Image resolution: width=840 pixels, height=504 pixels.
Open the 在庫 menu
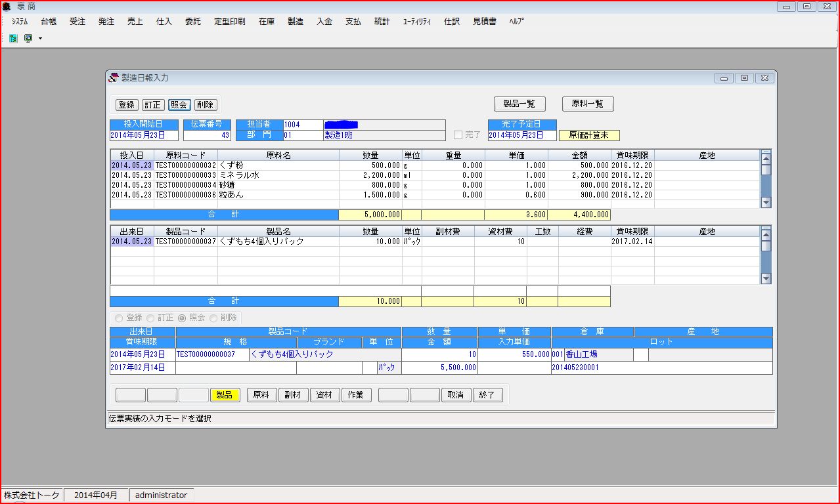click(x=267, y=22)
